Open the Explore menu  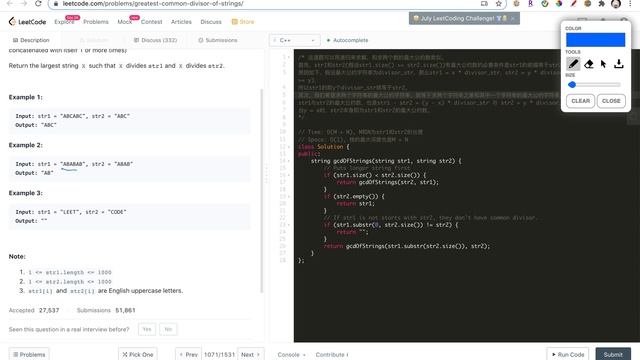(x=64, y=22)
